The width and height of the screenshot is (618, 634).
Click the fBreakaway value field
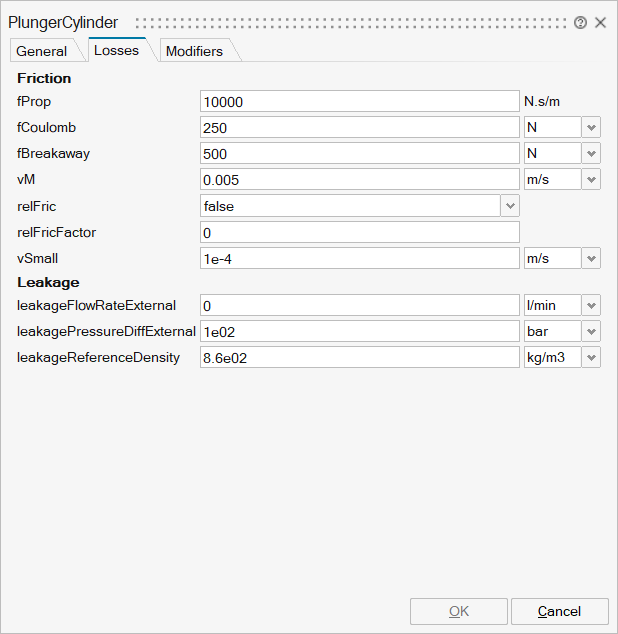point(359,154)
